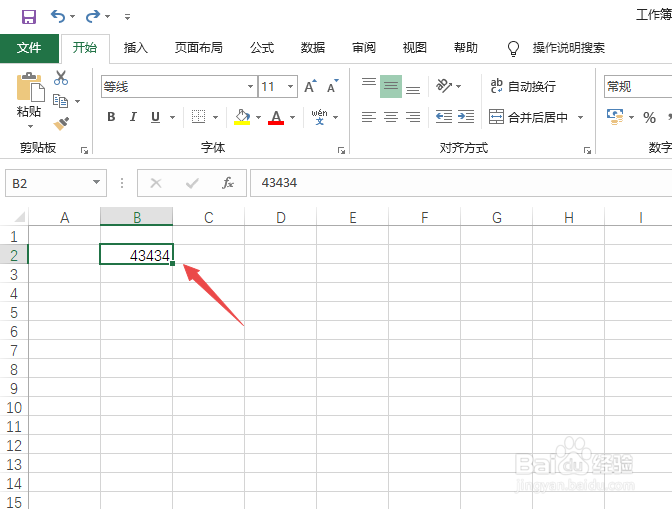Open the alignment (对齐方式) dialog launcher

(x=587, y=150)
